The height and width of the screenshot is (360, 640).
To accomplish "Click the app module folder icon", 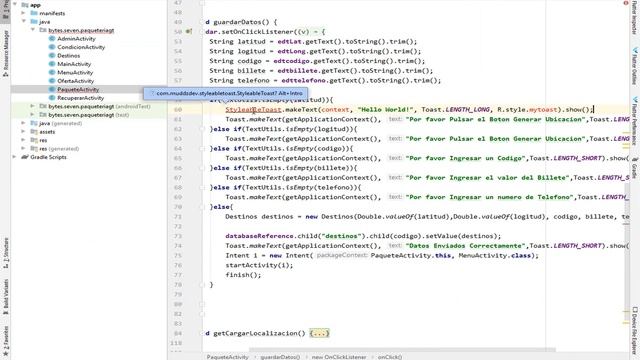I will coord(25,5).
